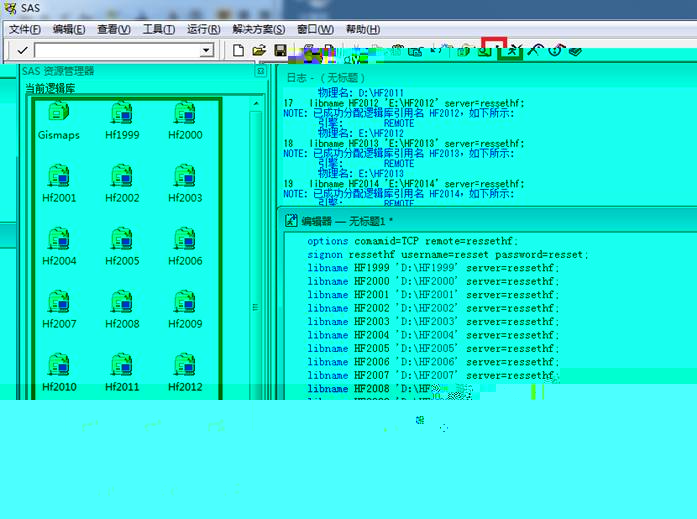697x519 pixels.
Task: Click the explorer panel scroll-up arrow
Action: pyautogui.click(x=256, y=104)
